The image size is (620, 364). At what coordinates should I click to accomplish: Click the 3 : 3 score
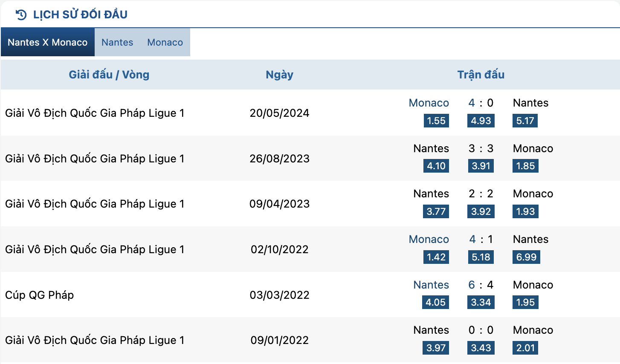point(481,148)
